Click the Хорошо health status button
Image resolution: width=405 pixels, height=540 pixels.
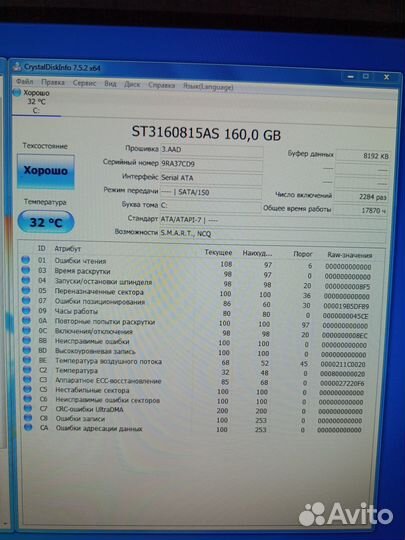pos(45,171)
